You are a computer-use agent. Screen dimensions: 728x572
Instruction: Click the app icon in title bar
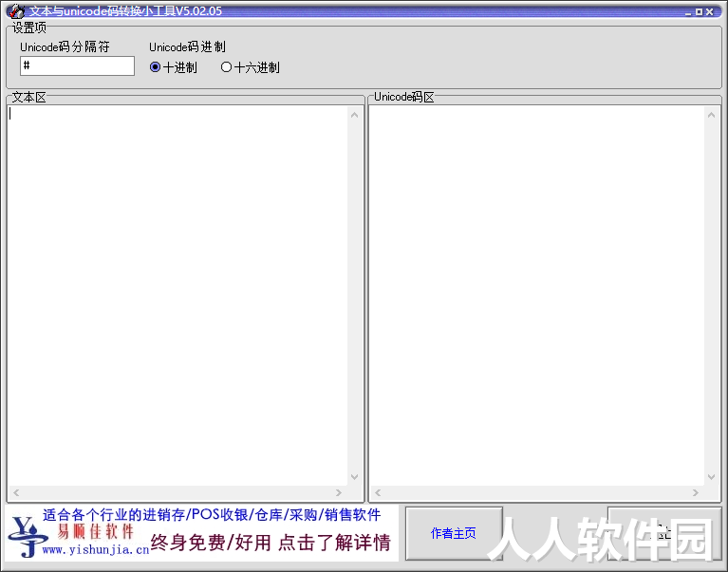click(17, 11)
